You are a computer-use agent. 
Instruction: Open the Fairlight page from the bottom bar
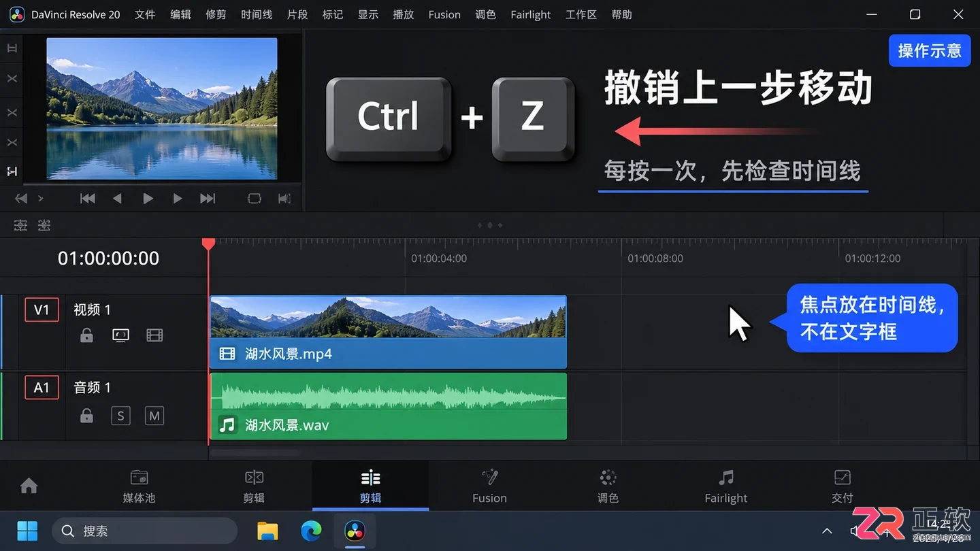point(726,486)
